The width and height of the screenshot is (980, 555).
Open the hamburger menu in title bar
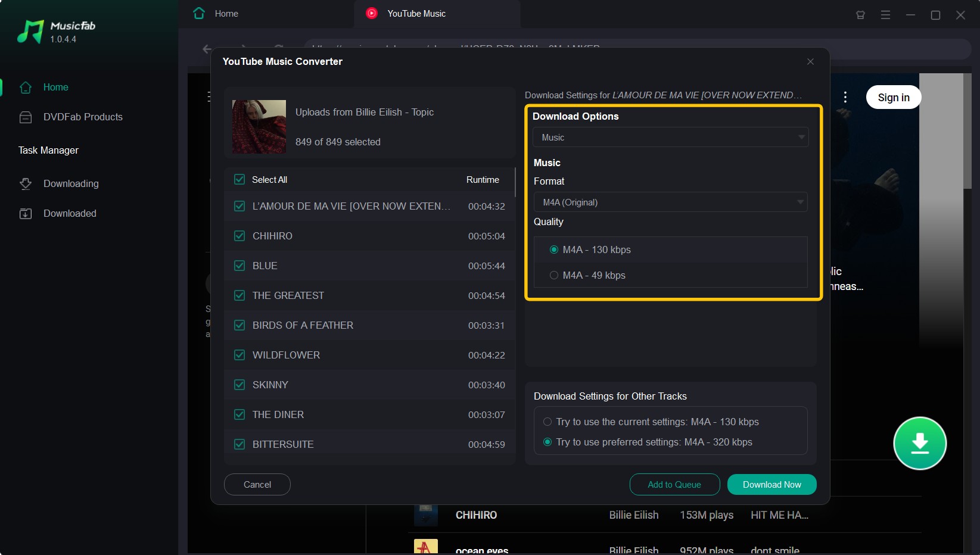pos(885,15)
